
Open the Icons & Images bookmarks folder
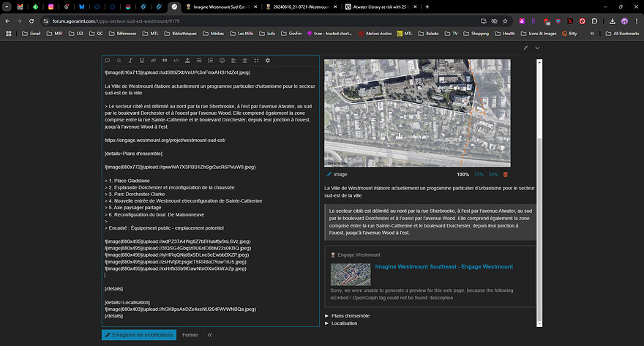click(539, 34)
